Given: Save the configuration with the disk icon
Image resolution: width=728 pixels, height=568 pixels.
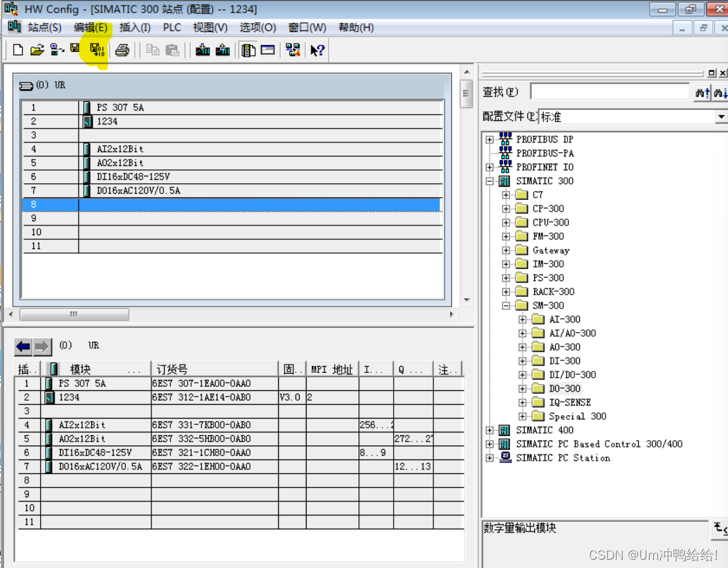Looking at the screenshot, I should click(75, 48).
